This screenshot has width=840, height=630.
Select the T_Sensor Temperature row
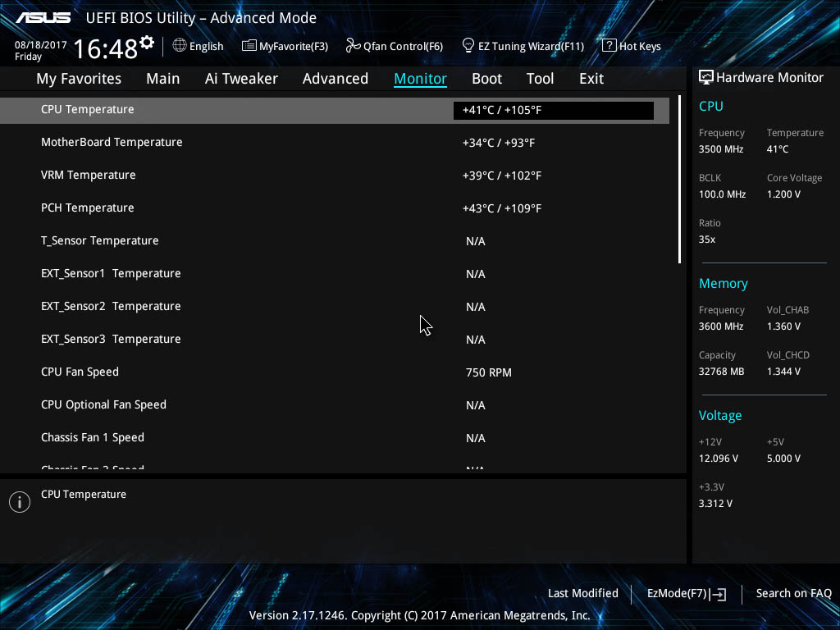pos(335,241)
